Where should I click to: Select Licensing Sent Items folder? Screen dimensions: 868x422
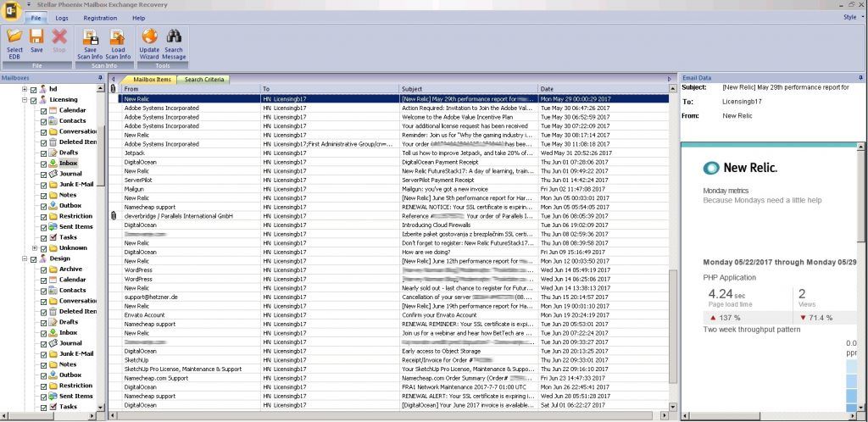coord(75,227)
